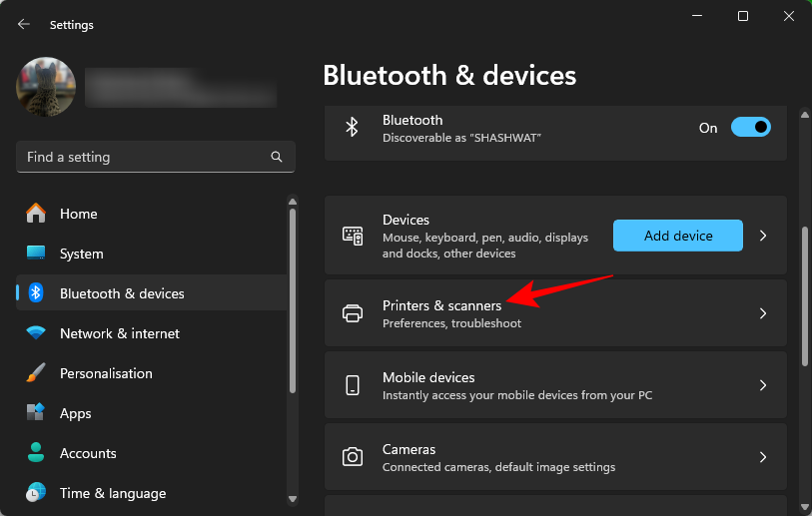
Task: Open the System settings page
Action: point(80,254)
